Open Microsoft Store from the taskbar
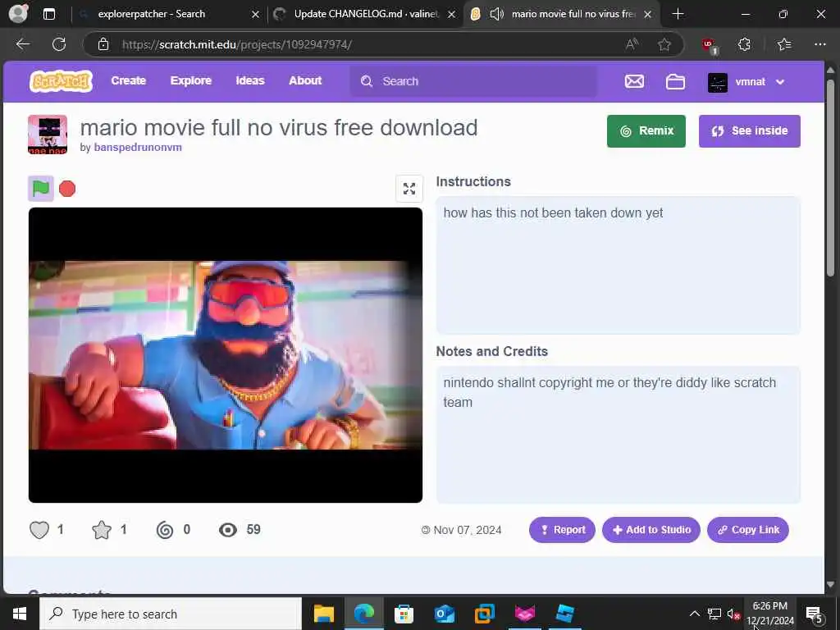 click(404, 614)
